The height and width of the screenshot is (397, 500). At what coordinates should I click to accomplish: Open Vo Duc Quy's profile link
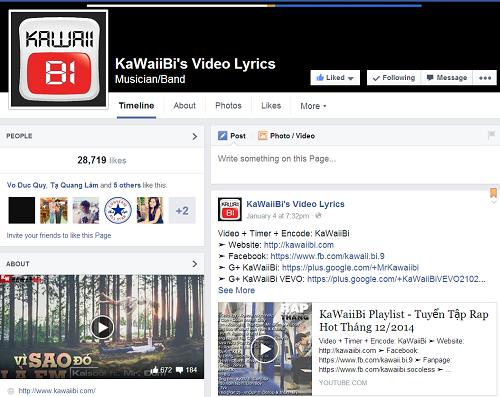pyautogui.click(x=27, y=185)
